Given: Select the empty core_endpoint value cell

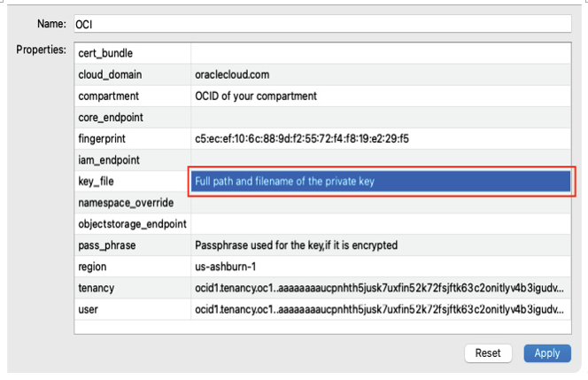Looking at the screenshot, I should (381, 118).
